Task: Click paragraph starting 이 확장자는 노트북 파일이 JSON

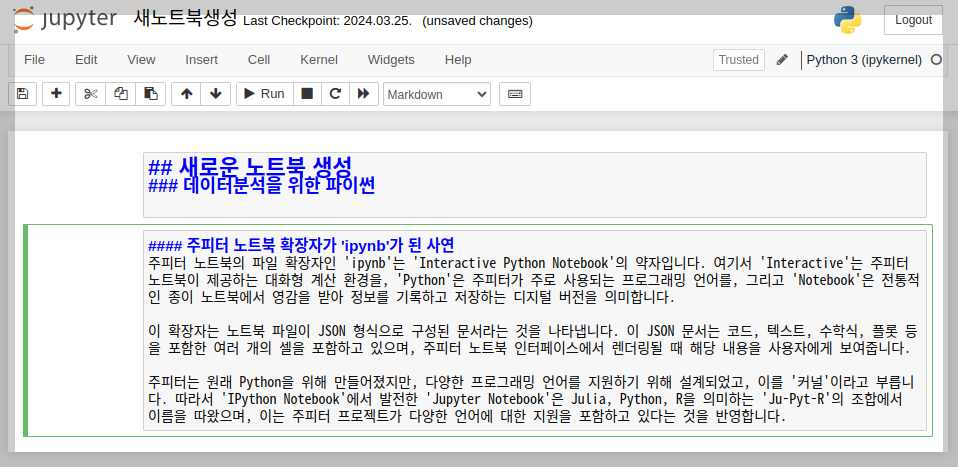Action: click(x=534, y=340)
